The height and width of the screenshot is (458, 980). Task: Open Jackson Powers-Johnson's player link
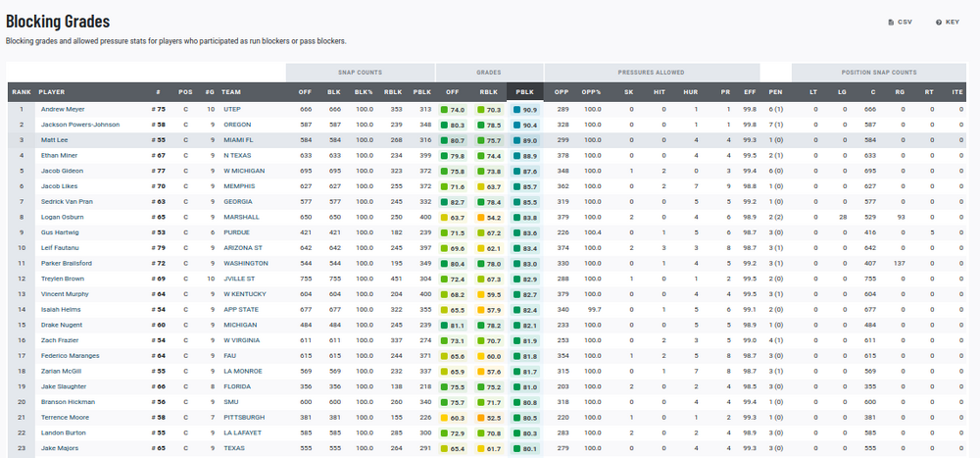pyautogui.click(x=79, y=125)
